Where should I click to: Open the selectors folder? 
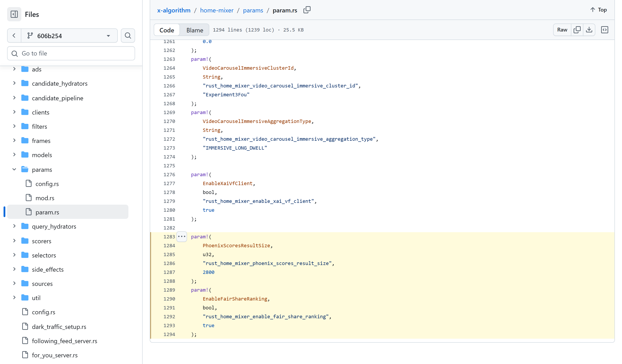pos(44,255)
